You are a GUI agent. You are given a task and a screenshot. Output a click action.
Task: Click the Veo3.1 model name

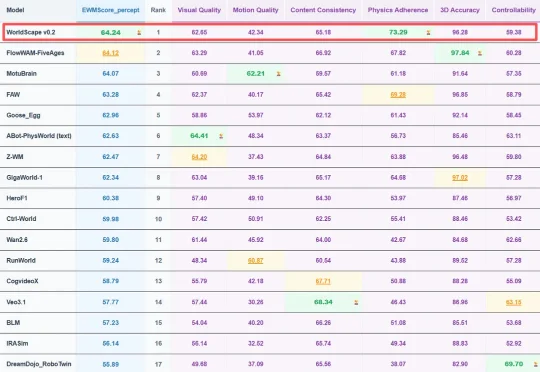16,302
